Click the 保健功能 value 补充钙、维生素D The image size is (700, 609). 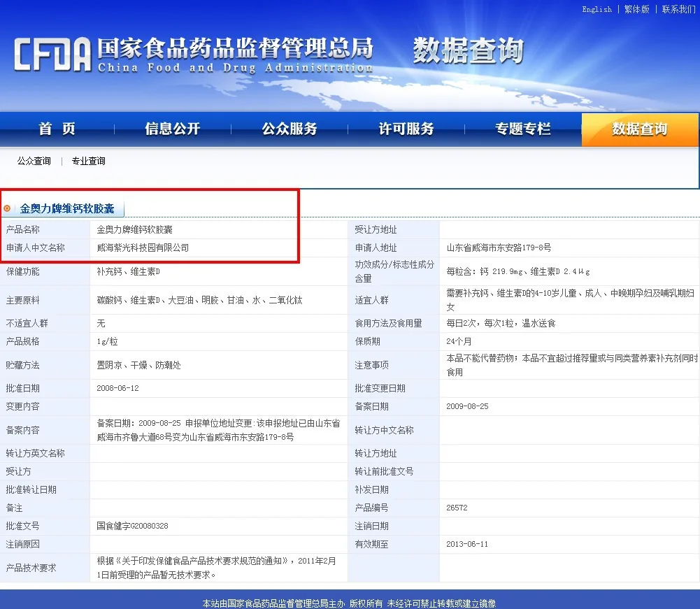pos(128,271)
